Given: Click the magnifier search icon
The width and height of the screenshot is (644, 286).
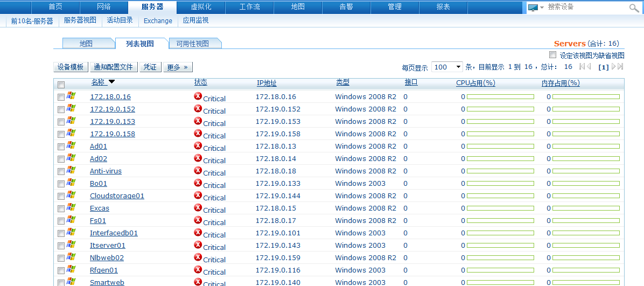Looking at the screenshot, I should pyautogui.click(x=634, y=8).
